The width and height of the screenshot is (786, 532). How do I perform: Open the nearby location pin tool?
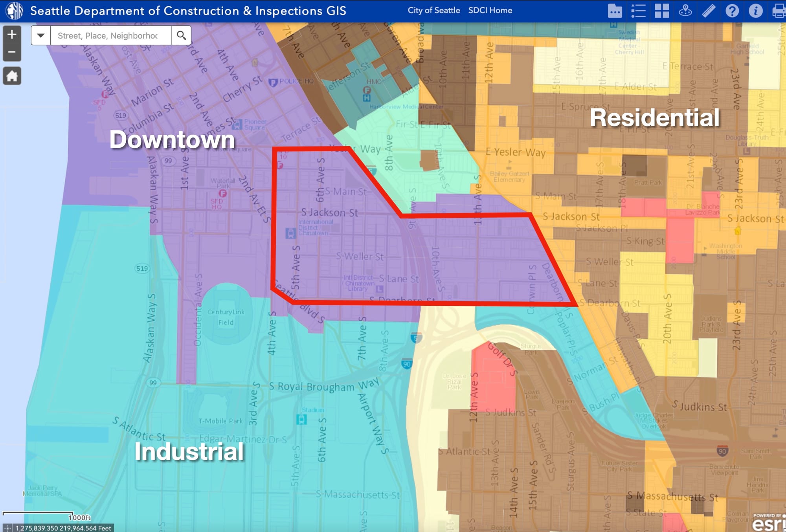(685, 11)
